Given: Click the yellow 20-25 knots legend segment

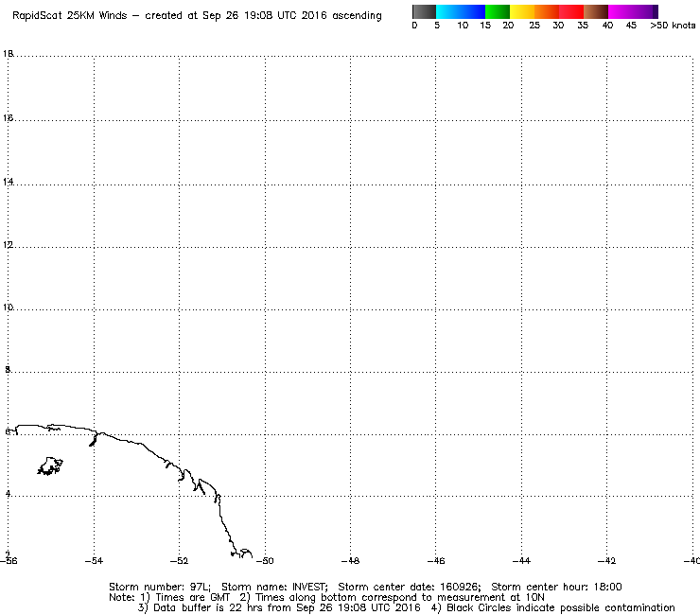Looking at the screenshot, I should pos(522,11).
